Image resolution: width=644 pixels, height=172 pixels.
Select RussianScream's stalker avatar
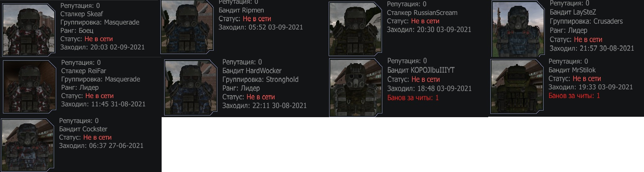(x=355, y=27)
